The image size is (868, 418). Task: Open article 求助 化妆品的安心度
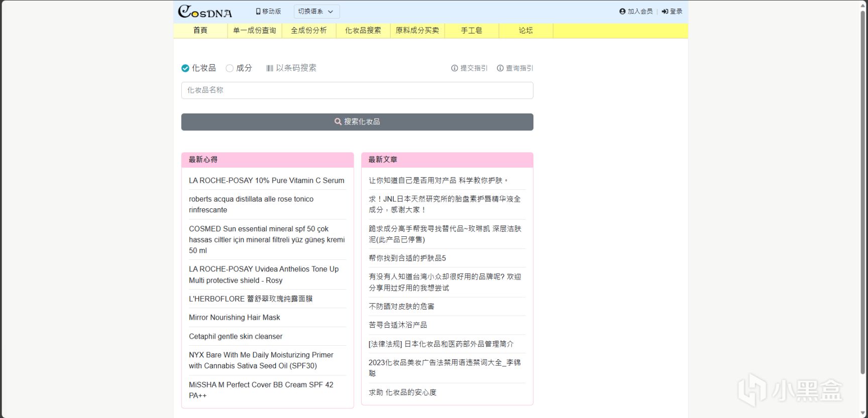click(x=403, y=392)
